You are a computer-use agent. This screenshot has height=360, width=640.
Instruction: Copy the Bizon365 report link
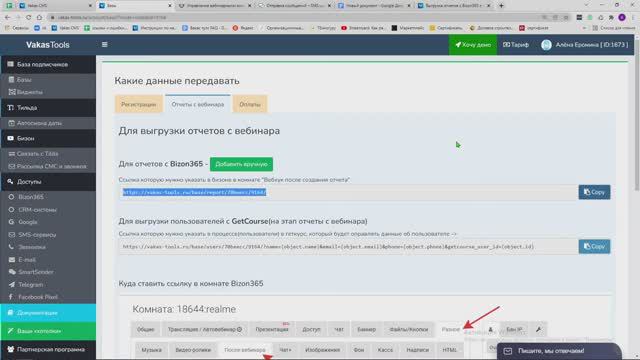(594, 192)
